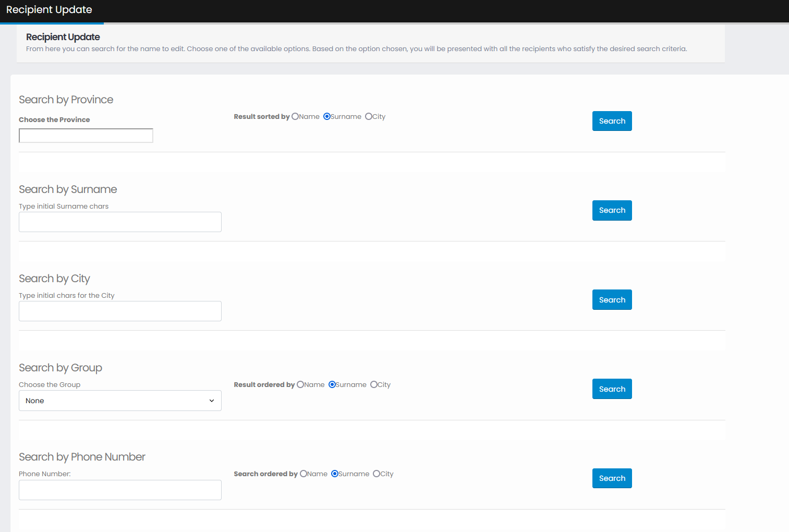Click Search button for Province search
The height and width of the screenshot is (532, 789).
tap(612, 121)
